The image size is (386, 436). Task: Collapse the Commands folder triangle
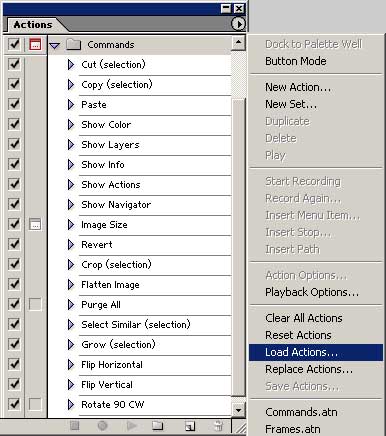[x=55, y=45]
